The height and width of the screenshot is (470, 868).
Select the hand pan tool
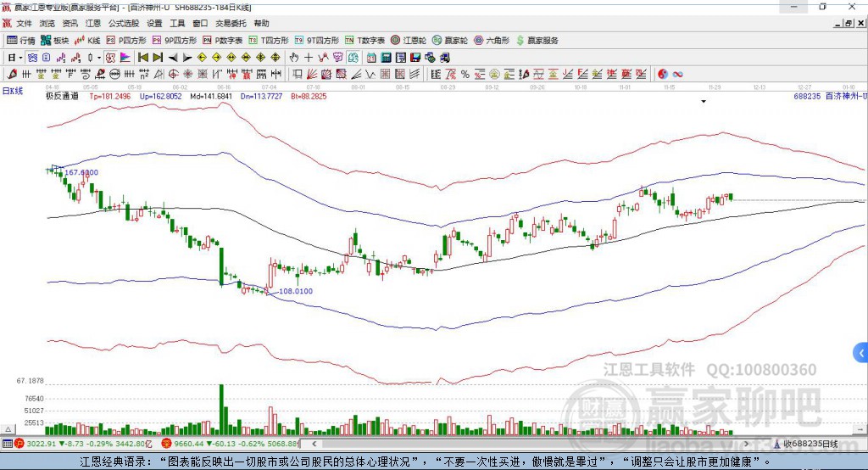[294, 58]
